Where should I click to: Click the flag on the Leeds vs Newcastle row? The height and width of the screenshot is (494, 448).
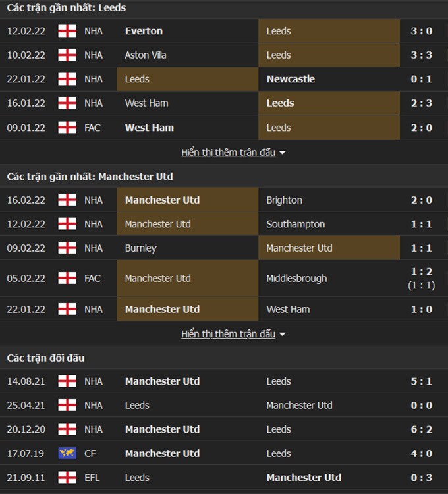click(67, 79)
